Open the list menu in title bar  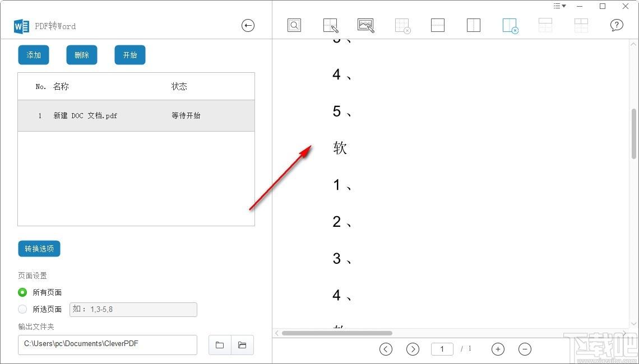point(559,6)
